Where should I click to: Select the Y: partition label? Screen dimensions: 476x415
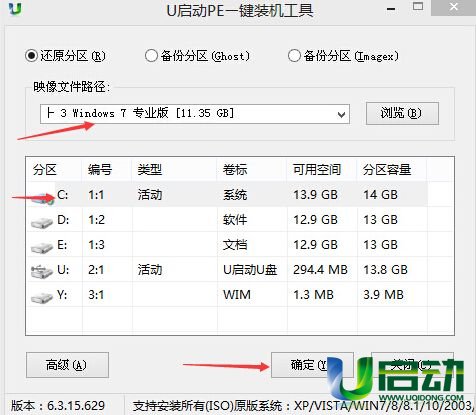coord(62,295)
